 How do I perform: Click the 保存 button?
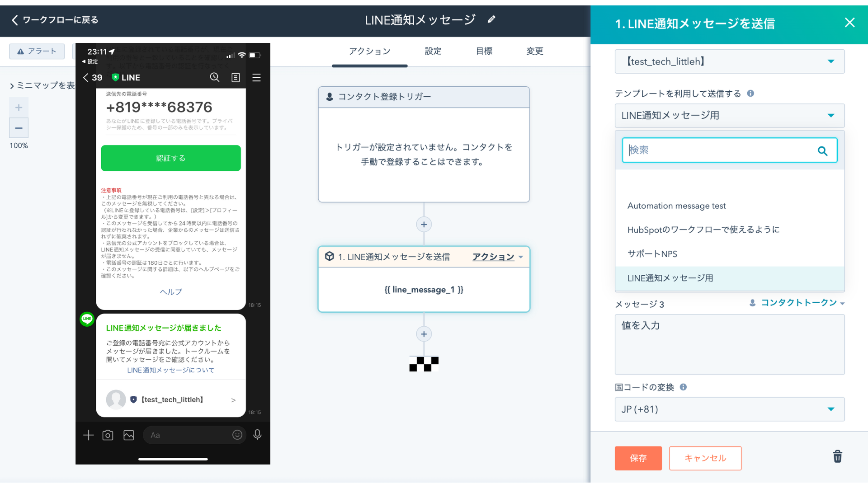tap(638, 458)
